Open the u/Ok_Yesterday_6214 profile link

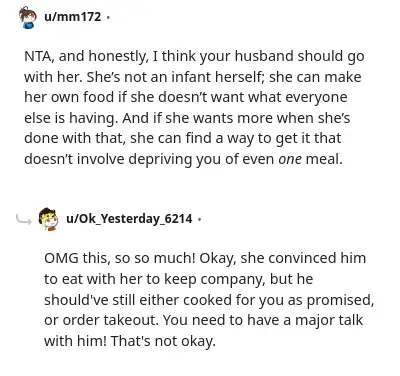click(x=129, y=219)
